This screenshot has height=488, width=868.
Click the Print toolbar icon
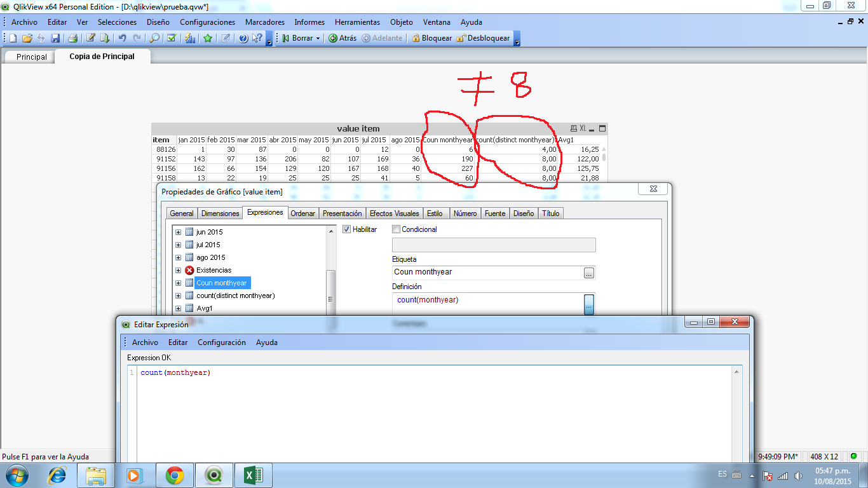pos(73,38)
